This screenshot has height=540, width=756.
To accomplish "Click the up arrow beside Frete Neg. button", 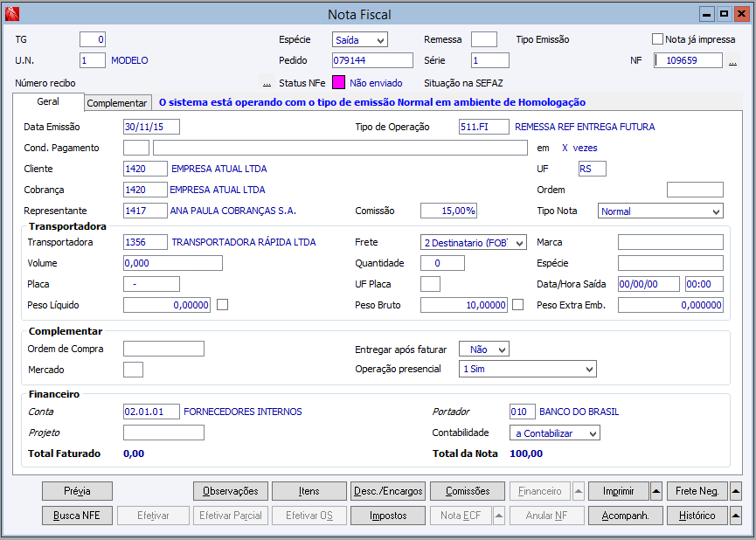I will (736, 491).
